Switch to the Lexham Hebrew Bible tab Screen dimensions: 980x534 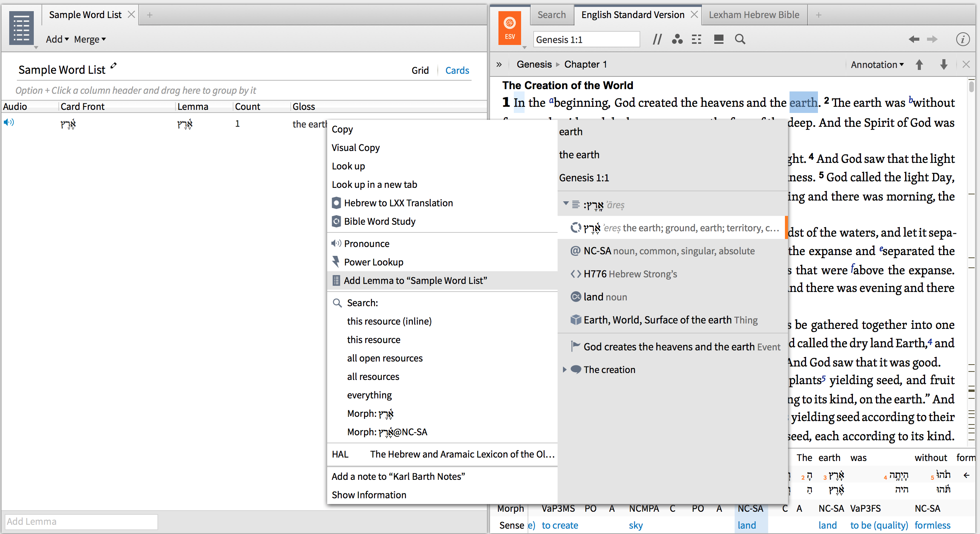point(754,15)
